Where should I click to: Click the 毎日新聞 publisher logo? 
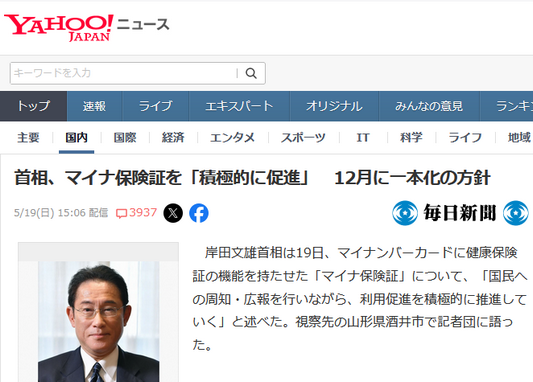pos(460,213)
